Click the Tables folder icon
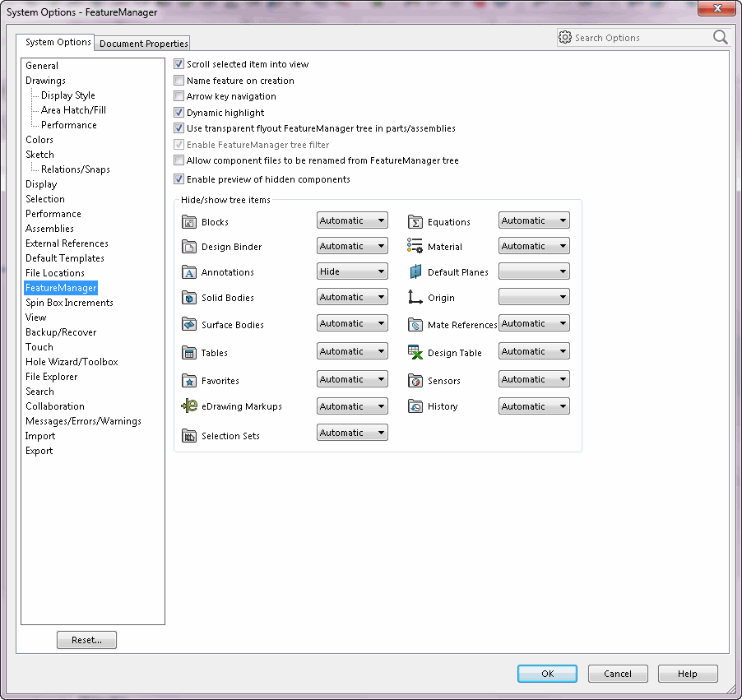The width and height of the screenshot is (742, 700). 189,352
